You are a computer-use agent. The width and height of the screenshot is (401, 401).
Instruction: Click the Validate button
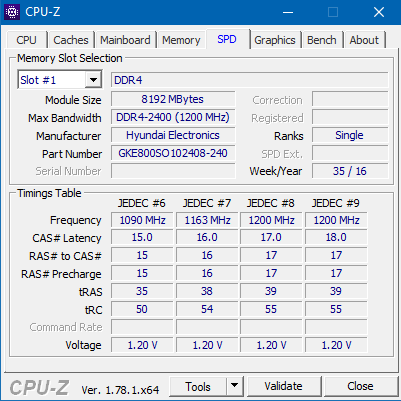[x=284, y=387]
